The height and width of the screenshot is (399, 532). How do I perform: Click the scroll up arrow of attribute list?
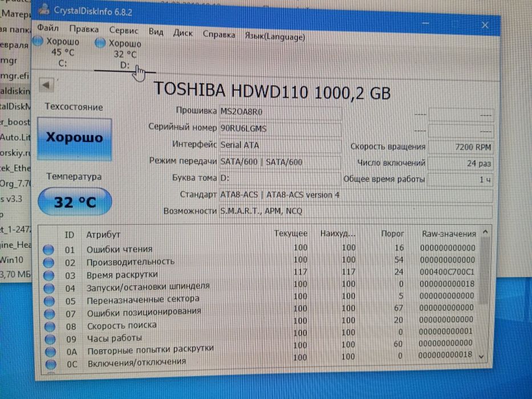tap(485, 233)
